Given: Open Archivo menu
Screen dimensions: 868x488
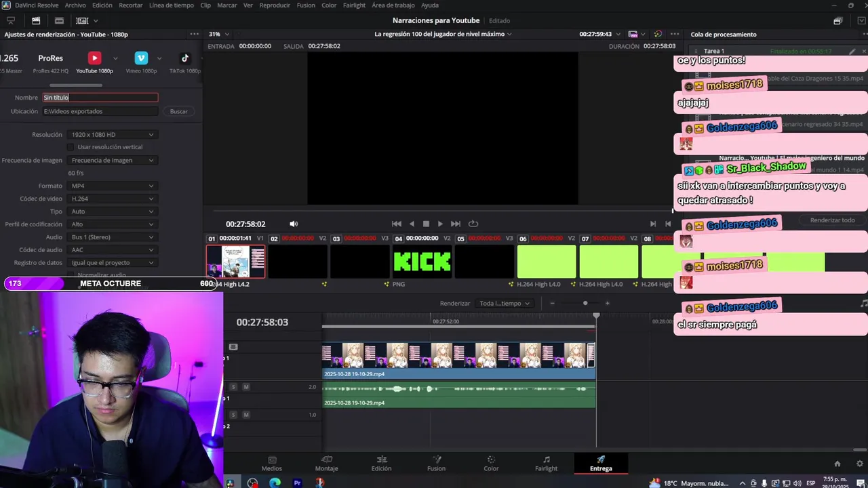Looking at the screenshot, I should (x=75, y=5).
